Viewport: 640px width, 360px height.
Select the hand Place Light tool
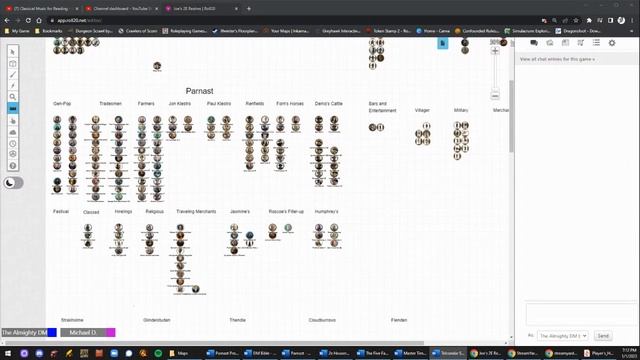[13, 121]
